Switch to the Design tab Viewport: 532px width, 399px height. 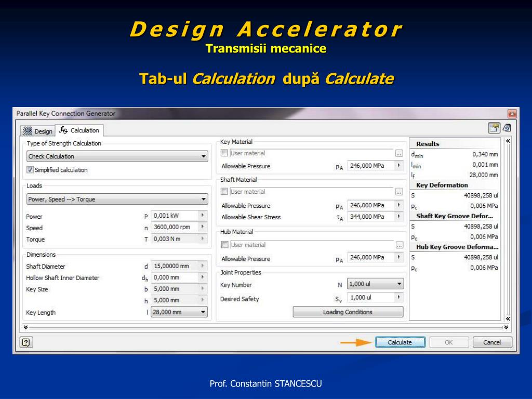coord(37,131)
